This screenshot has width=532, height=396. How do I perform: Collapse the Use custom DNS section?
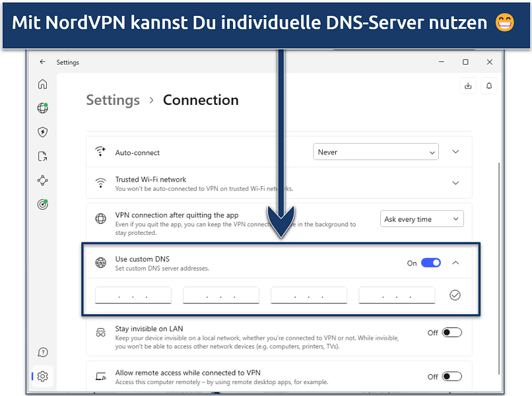tap(455, 263)
